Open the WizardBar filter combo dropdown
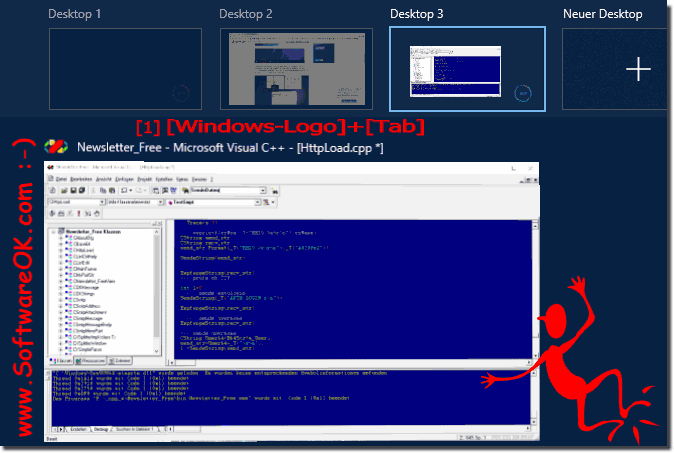This screenshot has width=674, height=453. 160,202
